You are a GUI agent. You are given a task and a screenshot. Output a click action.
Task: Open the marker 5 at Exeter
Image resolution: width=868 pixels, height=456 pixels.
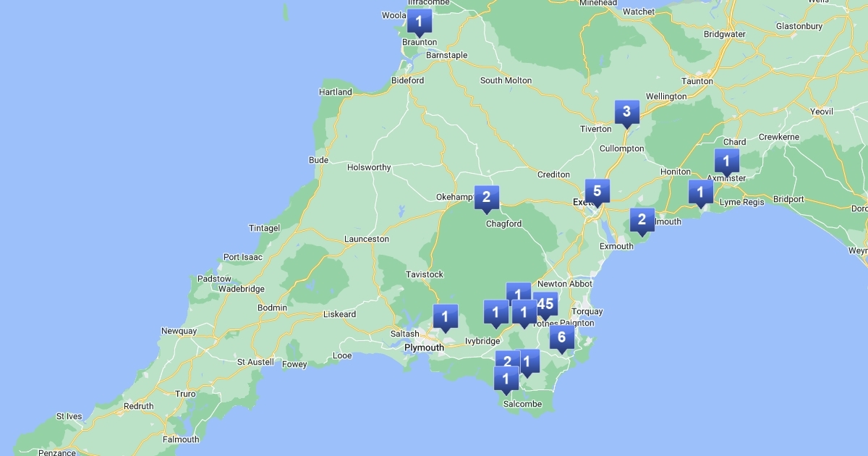(597, 193)
